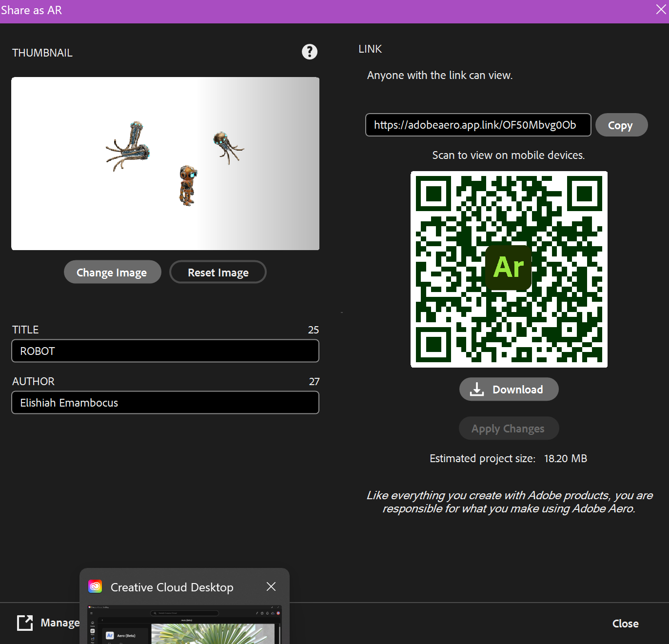Click the Creative Cloud Desktop window preview

pyautogui.click(x=184, y=624)
